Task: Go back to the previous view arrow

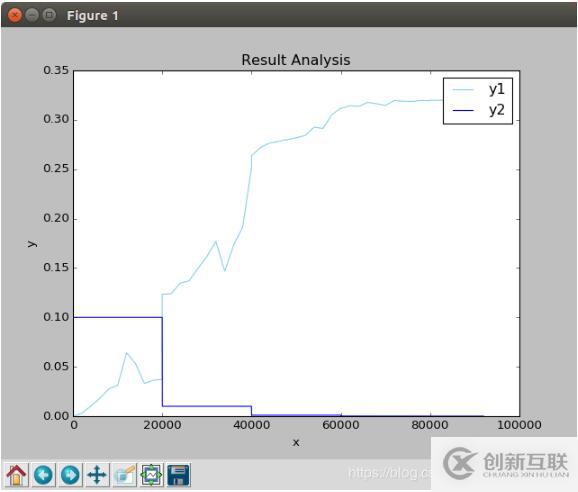Action: 44,475
